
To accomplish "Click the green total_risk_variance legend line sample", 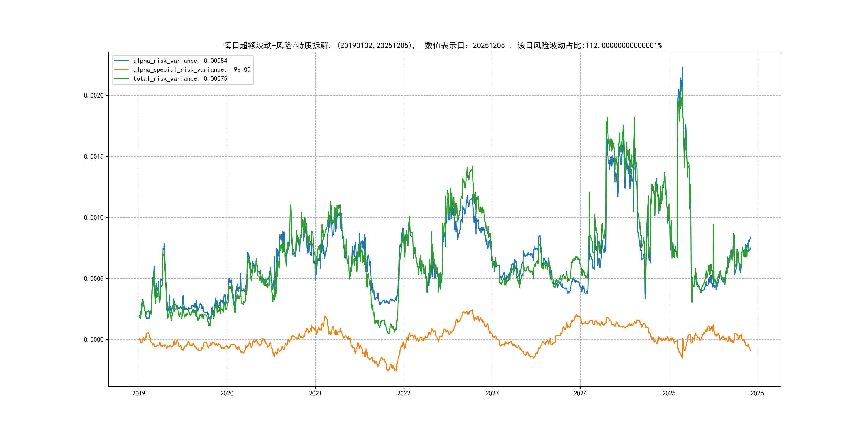I will (x=121, y=78).
